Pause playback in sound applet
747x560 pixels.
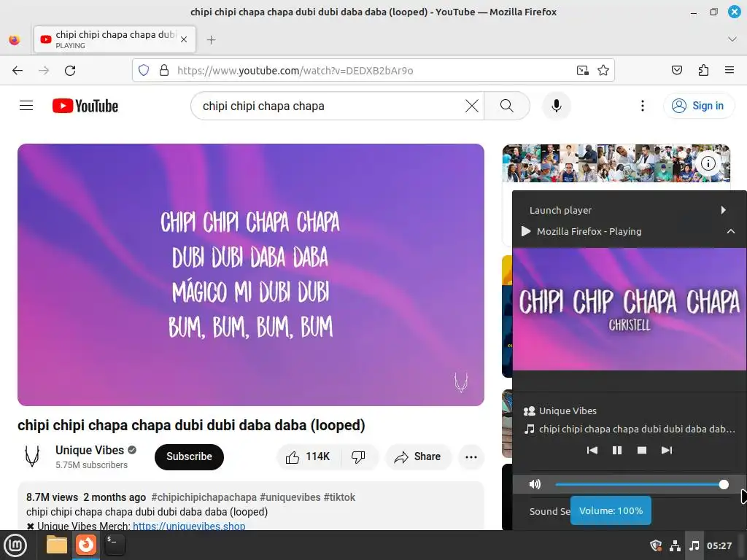617,450
